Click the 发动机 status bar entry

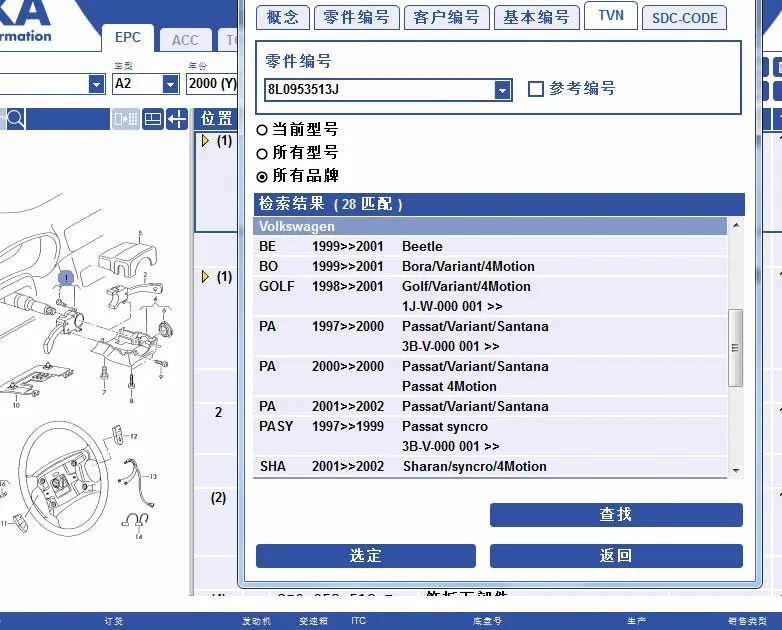256,621
